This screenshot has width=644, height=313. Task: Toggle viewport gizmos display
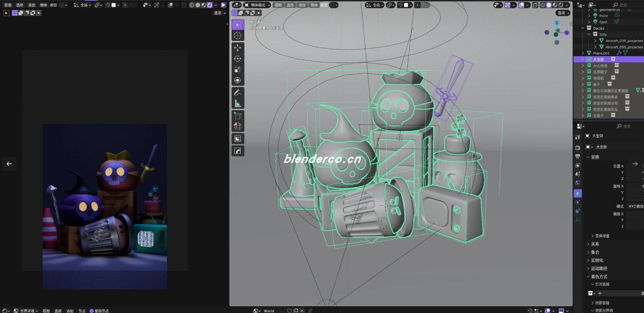coord(507,5)
